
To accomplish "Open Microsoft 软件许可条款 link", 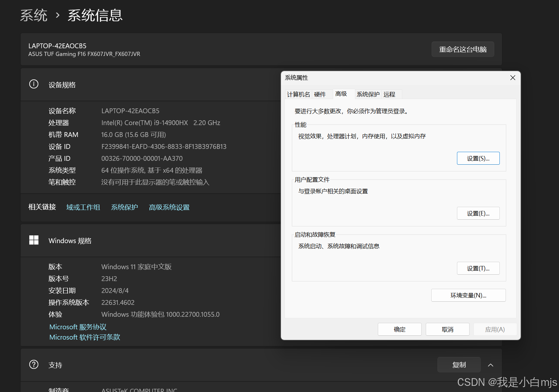I will tap(85, 337).
